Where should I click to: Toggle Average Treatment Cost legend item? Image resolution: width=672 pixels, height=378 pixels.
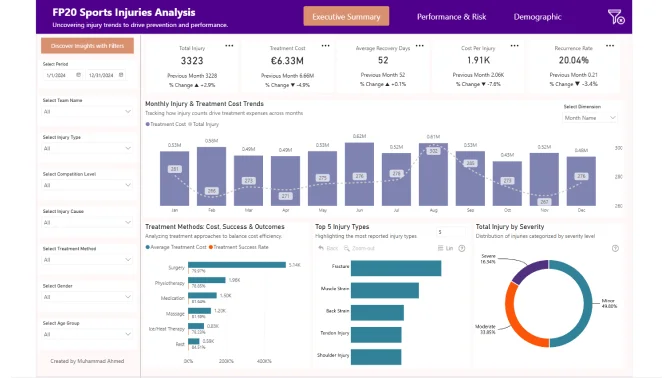click(x=176, y=247)
